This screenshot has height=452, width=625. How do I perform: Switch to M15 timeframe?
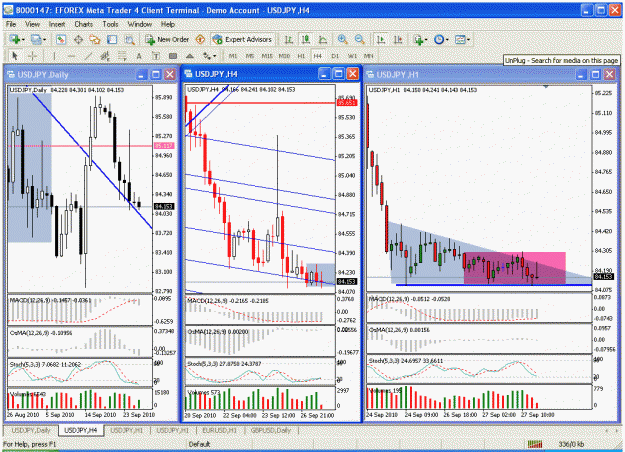click(x=267, y=56)
